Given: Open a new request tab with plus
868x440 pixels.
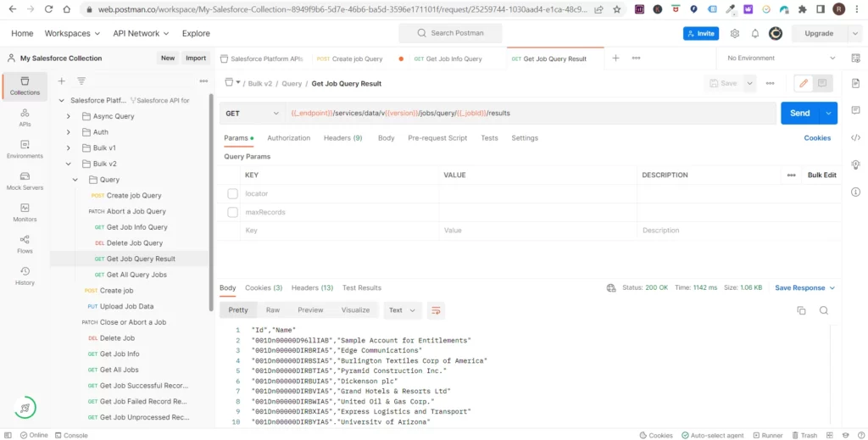Looking at the screenshot, I should click(x=615, y=58).
